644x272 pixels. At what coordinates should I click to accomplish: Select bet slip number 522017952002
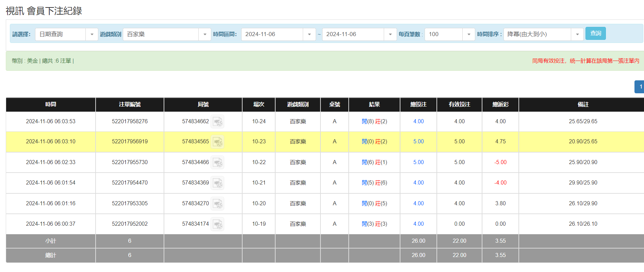[130, 224]
